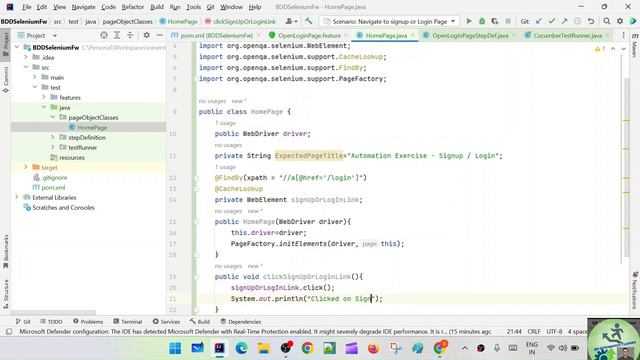Open Windows Start menu
640x360 pixels.
pos(176,348)
